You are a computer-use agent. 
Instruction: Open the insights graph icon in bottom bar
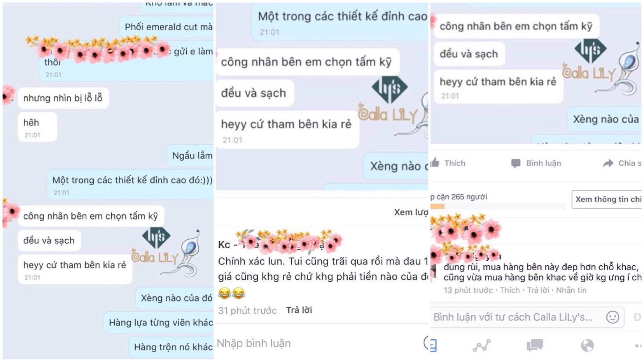coord(481,345)
